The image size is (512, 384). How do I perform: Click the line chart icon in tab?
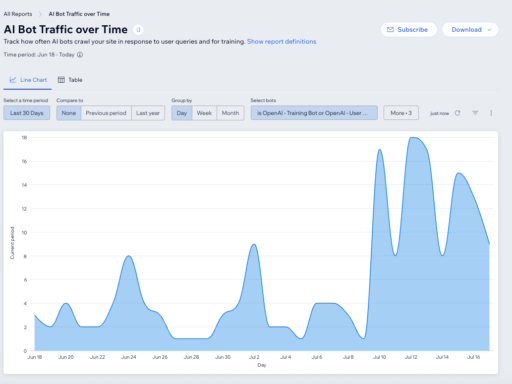coord(13,80)
